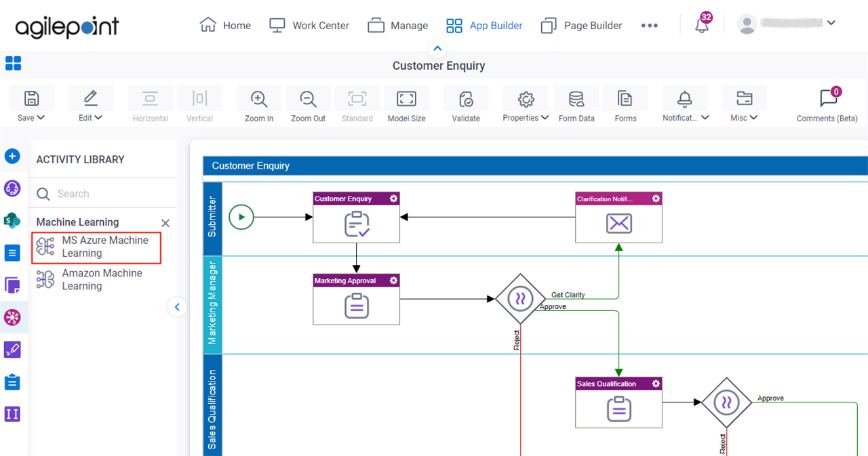Viewport: 868px width, 456px height.
Task: Open Page Builder in the top navigation
Action: (x=581, y=25)
